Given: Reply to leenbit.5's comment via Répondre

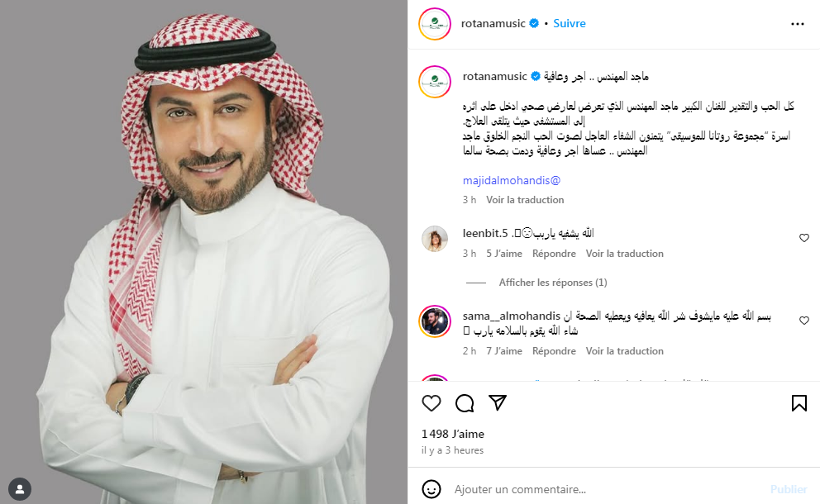Looking at the screenshot, I should 554,254.
